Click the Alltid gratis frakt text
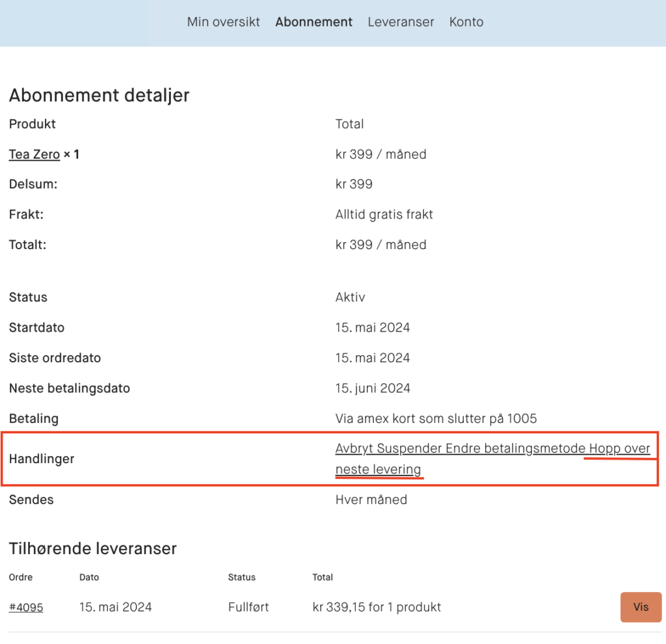The height and width of the screenshot is (644, 666). 384,215
